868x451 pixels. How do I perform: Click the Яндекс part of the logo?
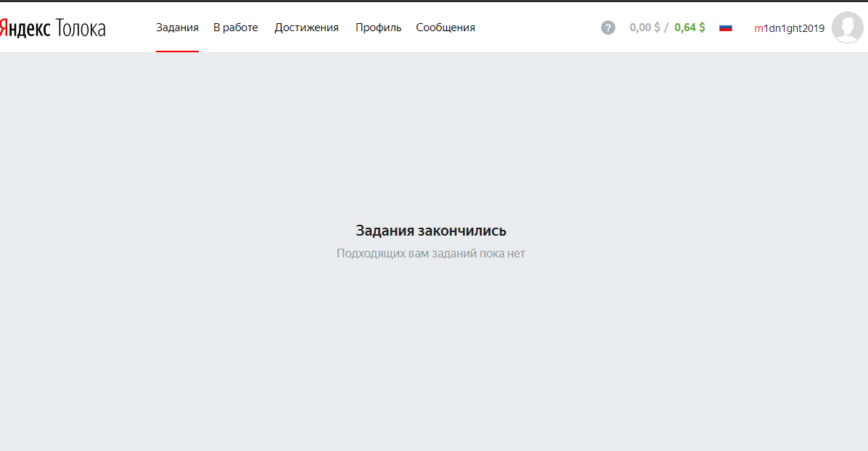(25, 28)
